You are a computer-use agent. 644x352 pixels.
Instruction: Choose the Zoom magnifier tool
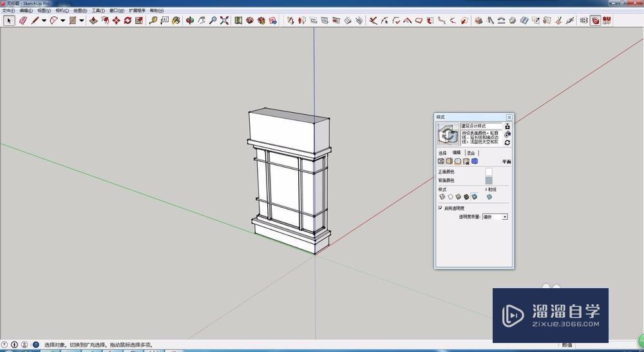[x=213, y=20]
